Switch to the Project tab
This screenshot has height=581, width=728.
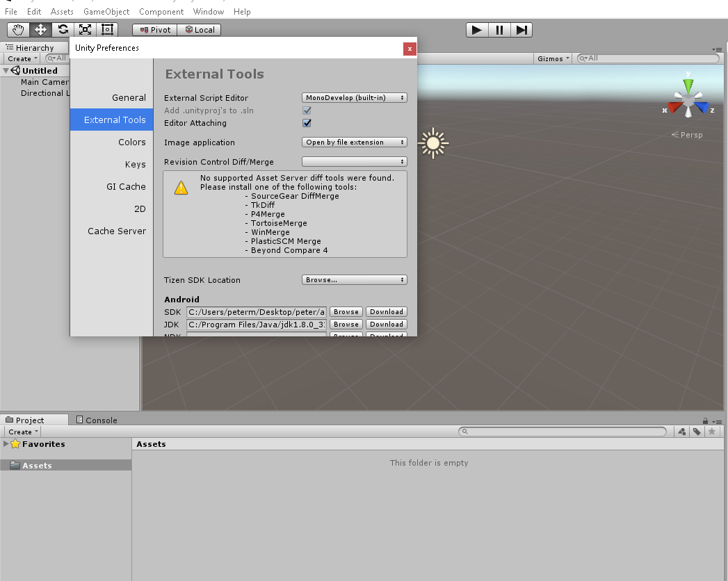(x=34, y=420)
